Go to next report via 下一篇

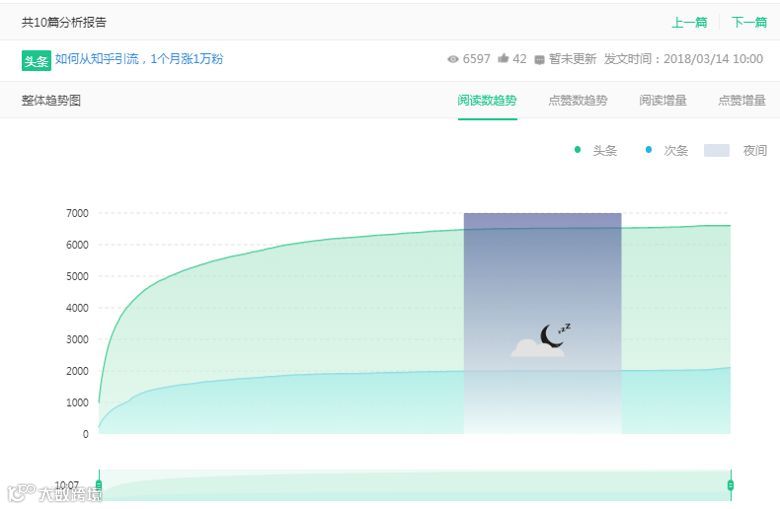click(749, 22)
